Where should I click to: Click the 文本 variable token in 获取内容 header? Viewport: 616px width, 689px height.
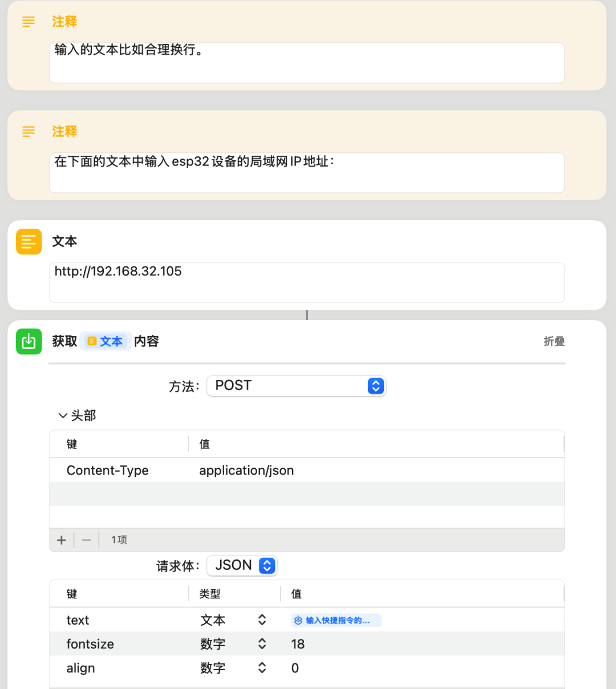pos(106,341)
